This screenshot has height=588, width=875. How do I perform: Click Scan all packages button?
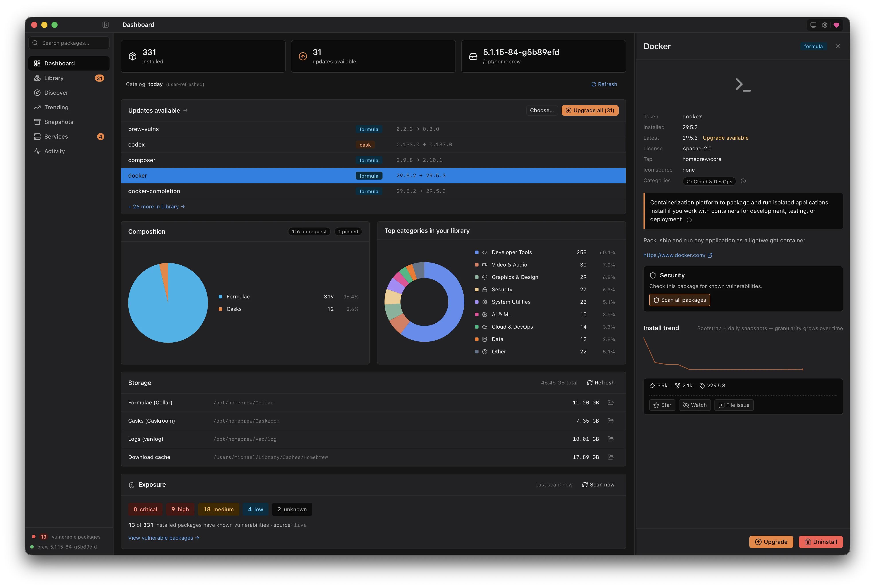point(679,300)
